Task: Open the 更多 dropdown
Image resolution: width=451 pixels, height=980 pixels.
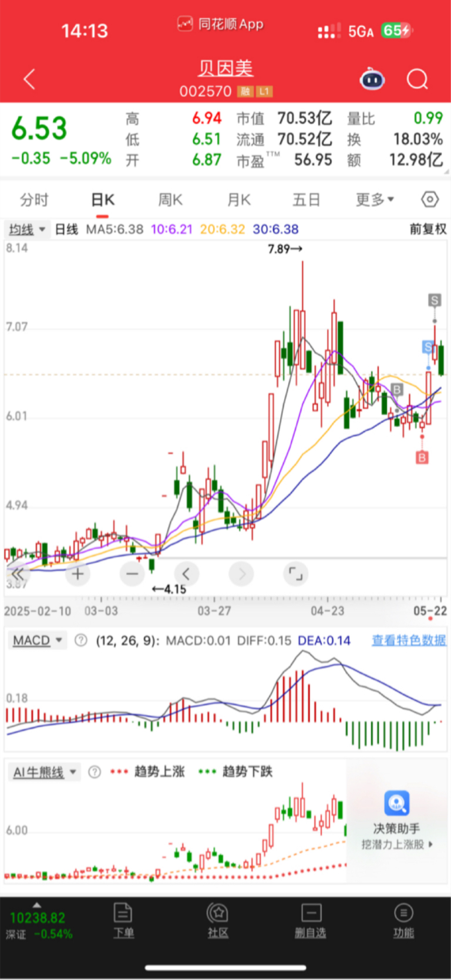Action: click(375, 200)
